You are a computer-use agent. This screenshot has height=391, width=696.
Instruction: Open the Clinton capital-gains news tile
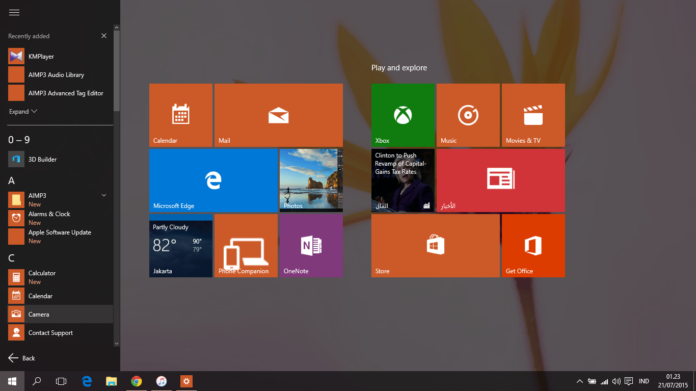pyautogui.click(x=403, y=181)
